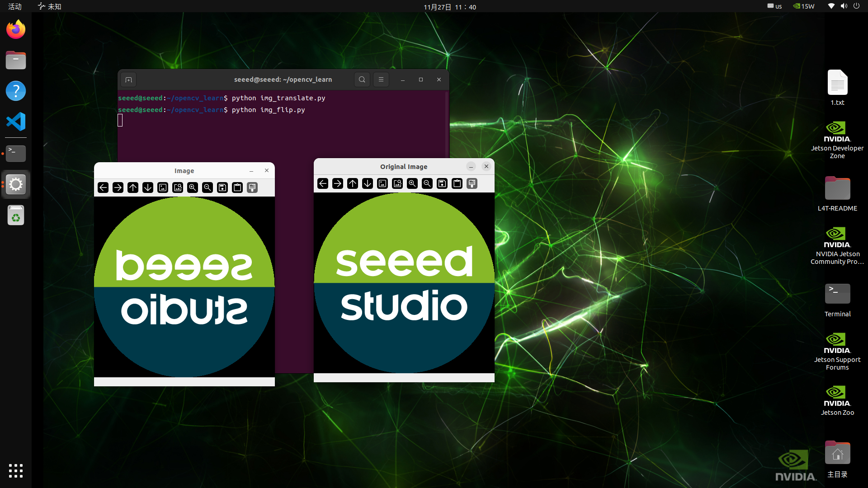Screen dimensions: 868x488
Task: Pan down in the Original Image window
Action: point(368,183)
